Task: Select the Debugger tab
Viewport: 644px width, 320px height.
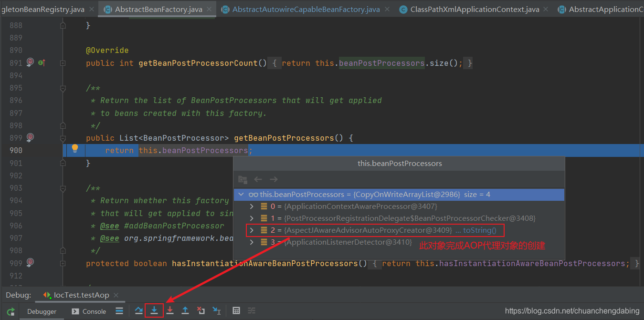Action: (42, 311)
